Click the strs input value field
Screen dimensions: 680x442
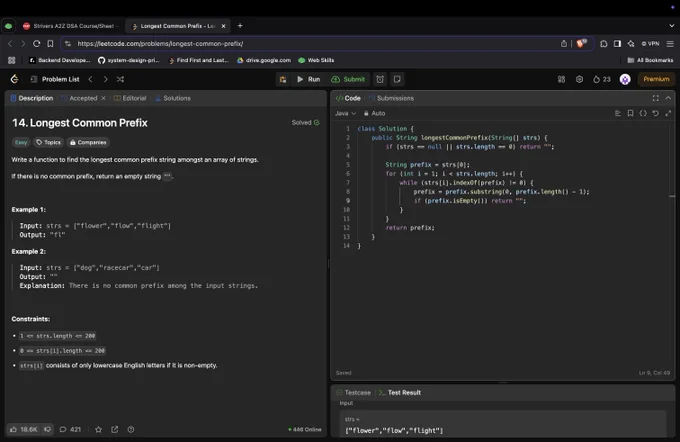[503, 430]
